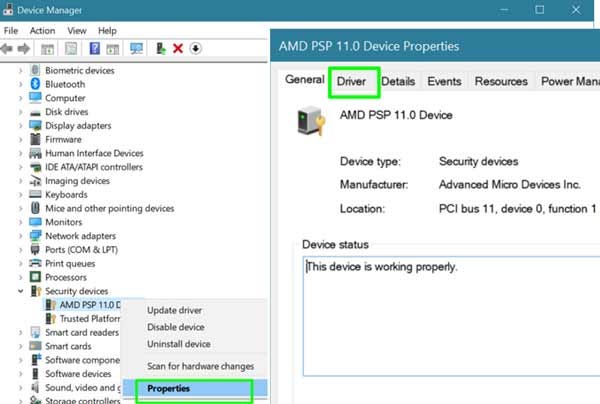The image size is (600, 404).
Task: Click the properties toolbar icon left of Help icon
Action: click(71, 49)
